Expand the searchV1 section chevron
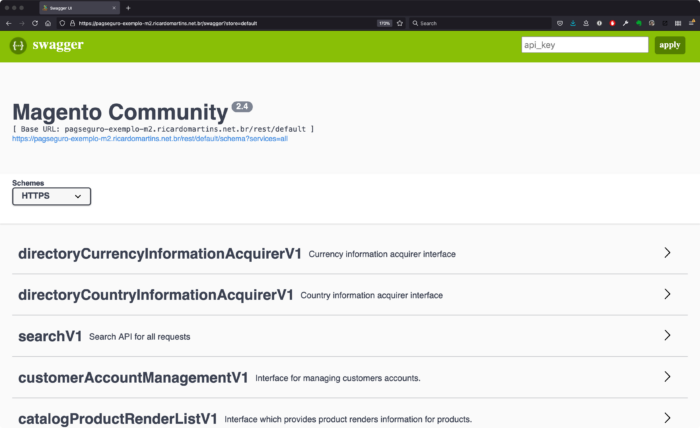 (x=667, y=335)
